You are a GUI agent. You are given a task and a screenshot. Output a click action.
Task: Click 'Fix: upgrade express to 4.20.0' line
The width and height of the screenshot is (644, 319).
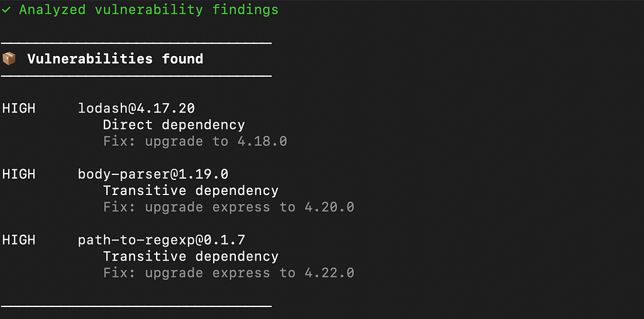pyautogui.click(x=228, y=207)
